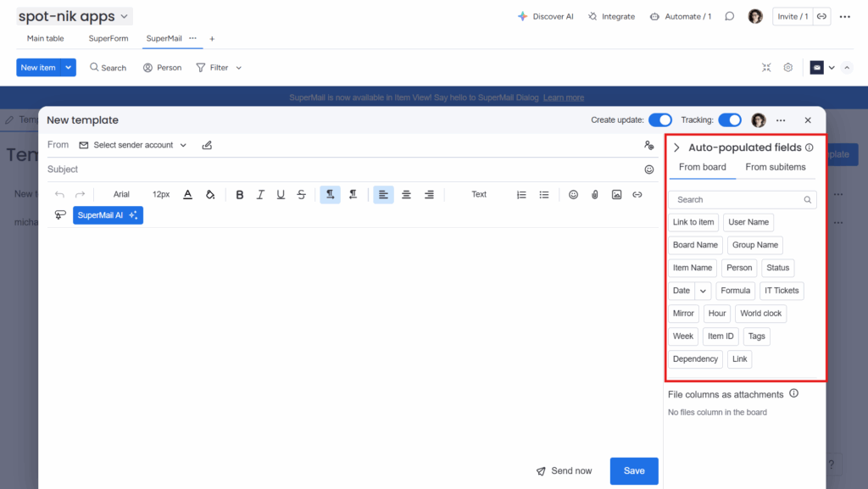The height and width of the screenshot is (489, 868).
Task: Toggle bold formatting
Action: coord(240,195)
